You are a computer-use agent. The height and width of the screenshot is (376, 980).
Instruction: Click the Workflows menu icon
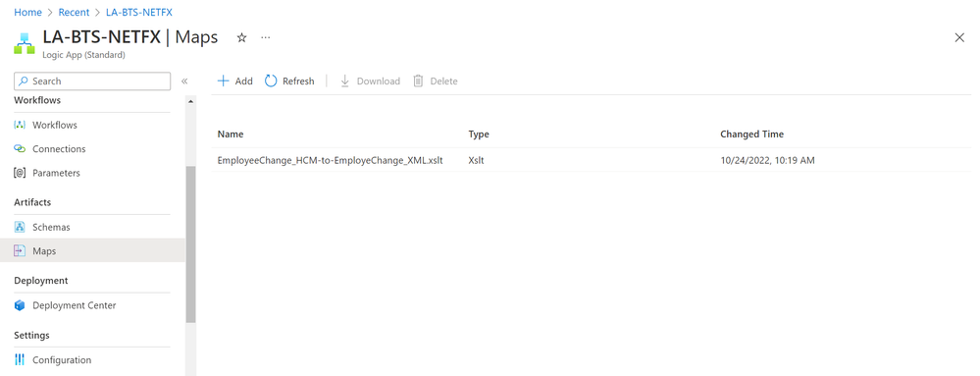20,125
